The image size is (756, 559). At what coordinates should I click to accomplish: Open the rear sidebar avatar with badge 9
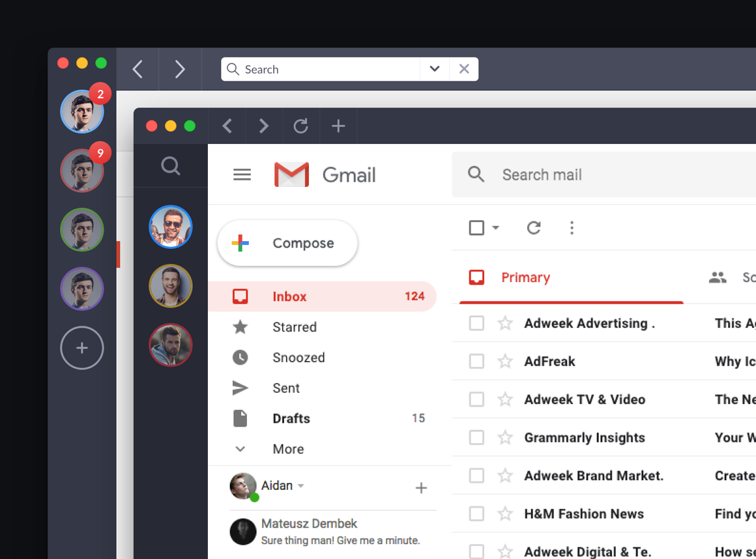82,171
